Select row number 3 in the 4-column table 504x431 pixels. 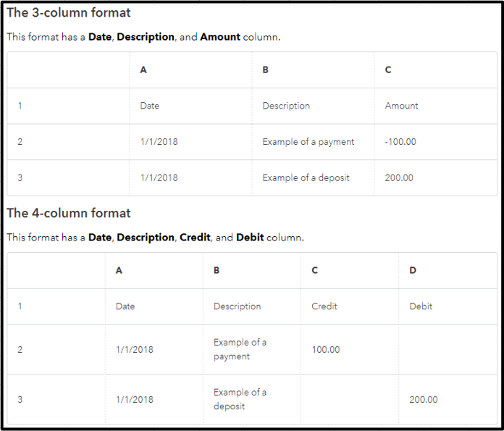coord(20,399)
